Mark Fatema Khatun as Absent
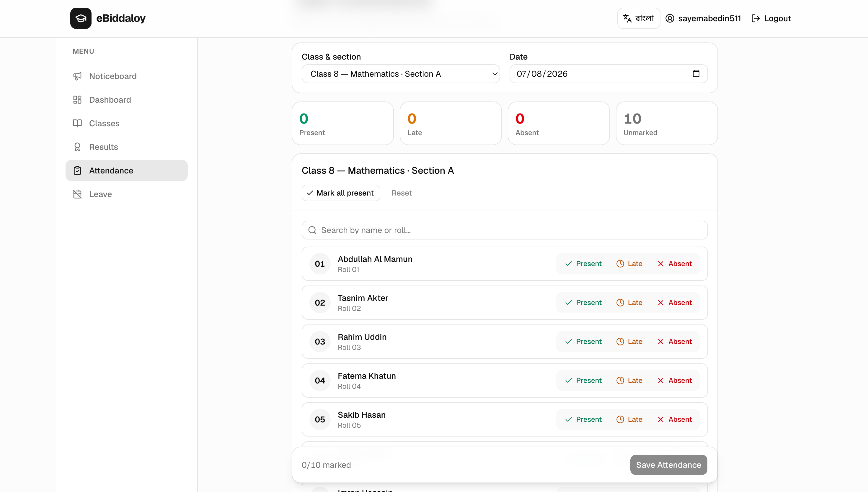The width and height of the screenshot is (868, 492). pos(674,381)
